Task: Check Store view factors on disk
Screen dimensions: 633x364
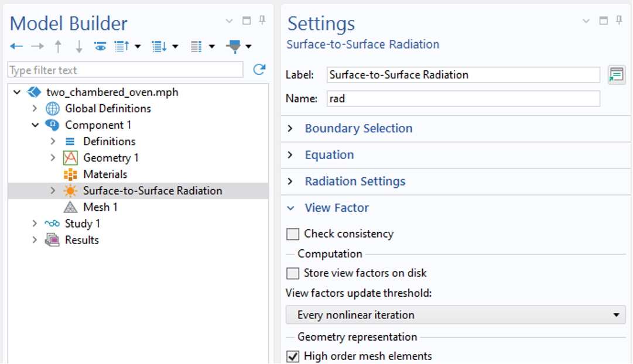Action: pos(292,273)
